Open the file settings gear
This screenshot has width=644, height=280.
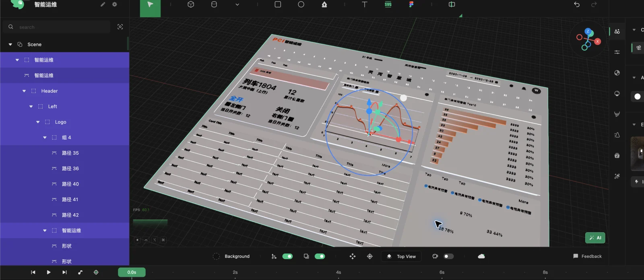point(115,4)
